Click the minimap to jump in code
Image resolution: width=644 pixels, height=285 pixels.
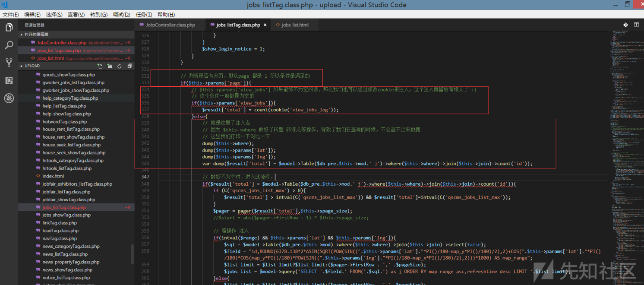624,130
